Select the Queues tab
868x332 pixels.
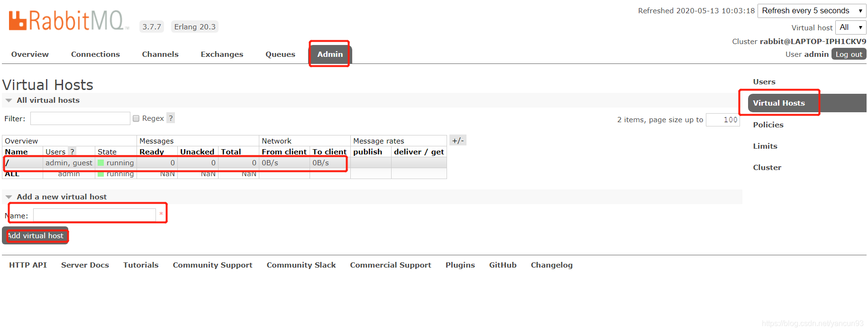tap(280, 54)
